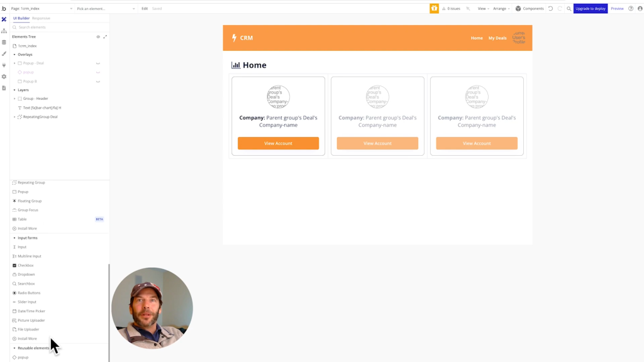Toggle the Elements Tree eye icon
The image size is (644, 362).
click(98, 36)
